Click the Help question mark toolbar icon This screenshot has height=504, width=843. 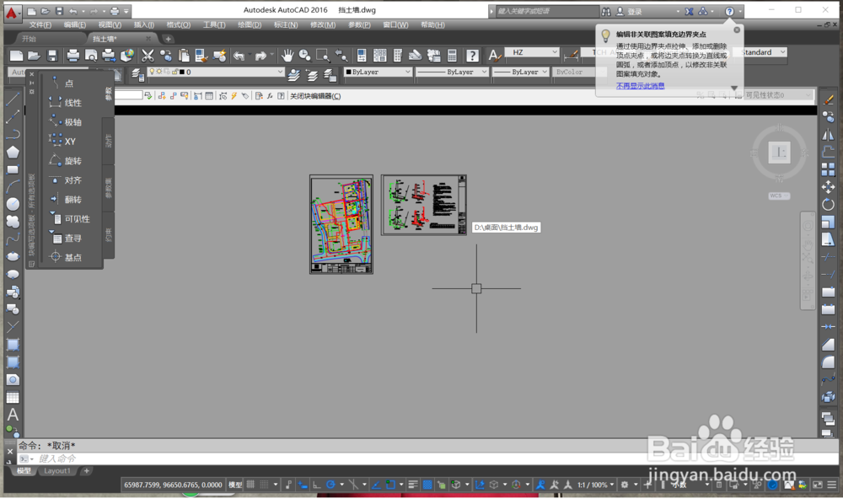pyautogui.click(x=472, y=56)
